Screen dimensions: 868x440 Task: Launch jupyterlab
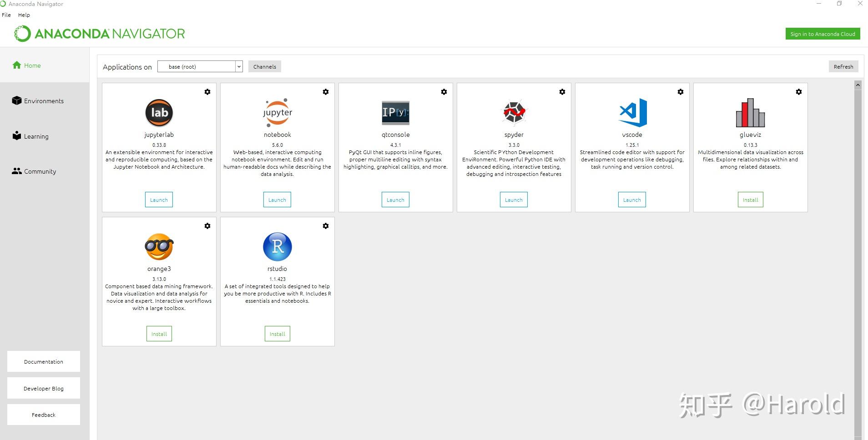[159, 200]
